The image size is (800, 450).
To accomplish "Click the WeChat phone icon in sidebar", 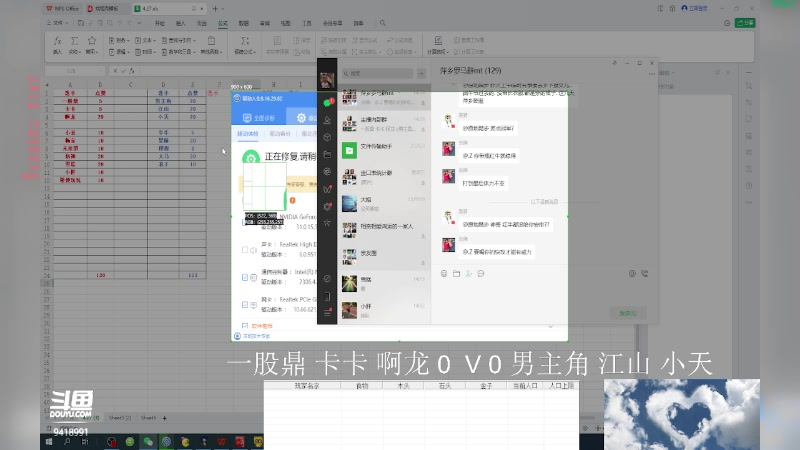I will tap(327, 296).
